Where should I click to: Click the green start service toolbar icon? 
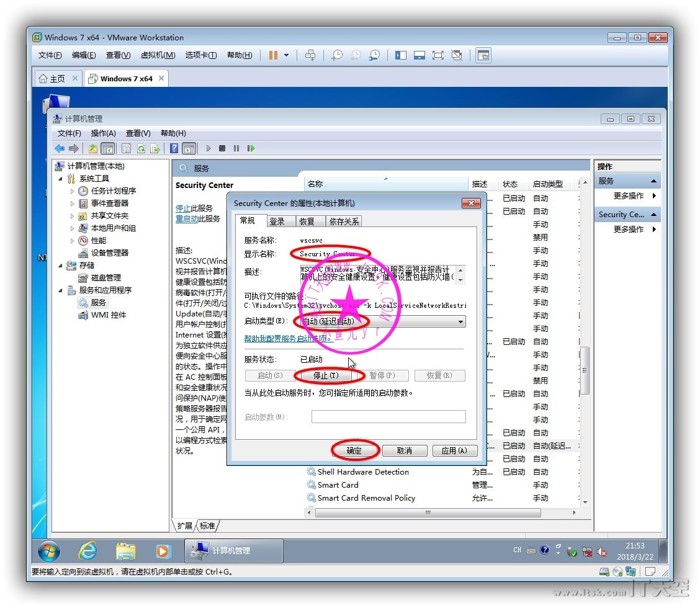click(208, 148)
